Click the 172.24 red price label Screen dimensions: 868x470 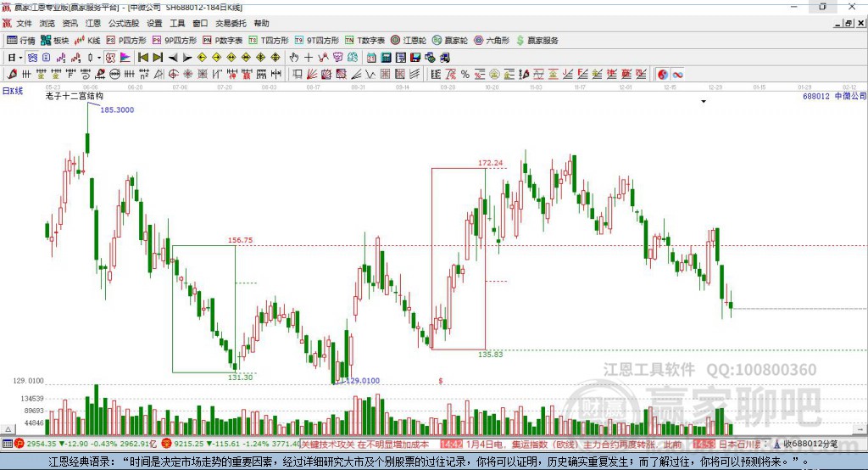coord(491,163)
